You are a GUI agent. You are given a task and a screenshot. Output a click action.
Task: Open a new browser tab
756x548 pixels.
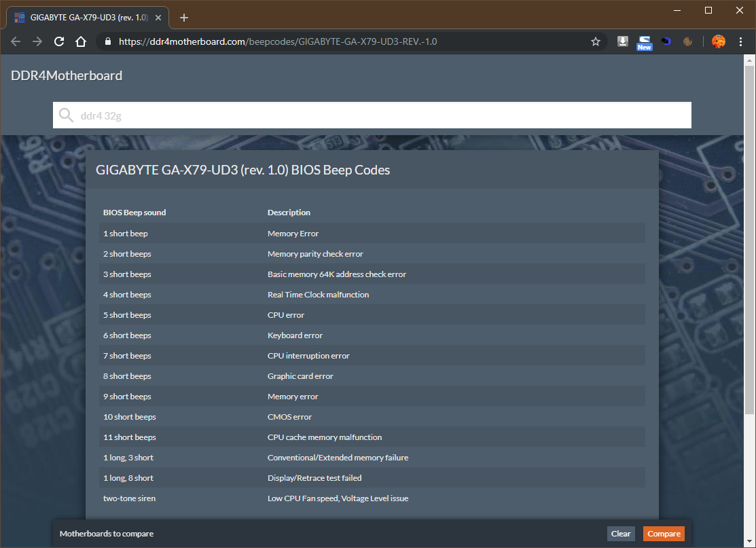183,18
